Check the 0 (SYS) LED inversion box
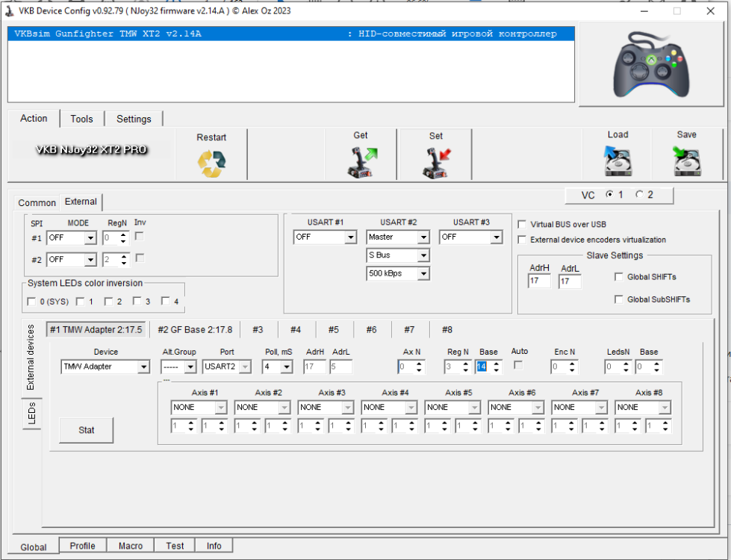 pyautogui.click(x=31, y=302)
